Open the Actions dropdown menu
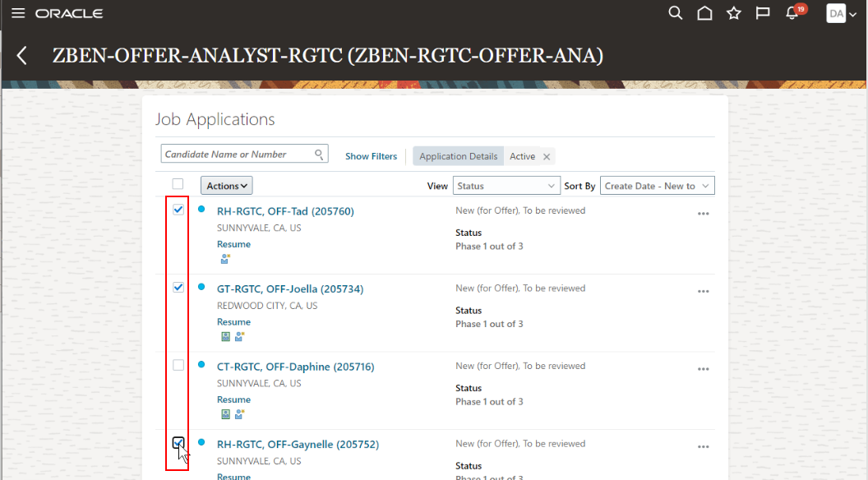868x480 pixels. [x=226, y=186]
